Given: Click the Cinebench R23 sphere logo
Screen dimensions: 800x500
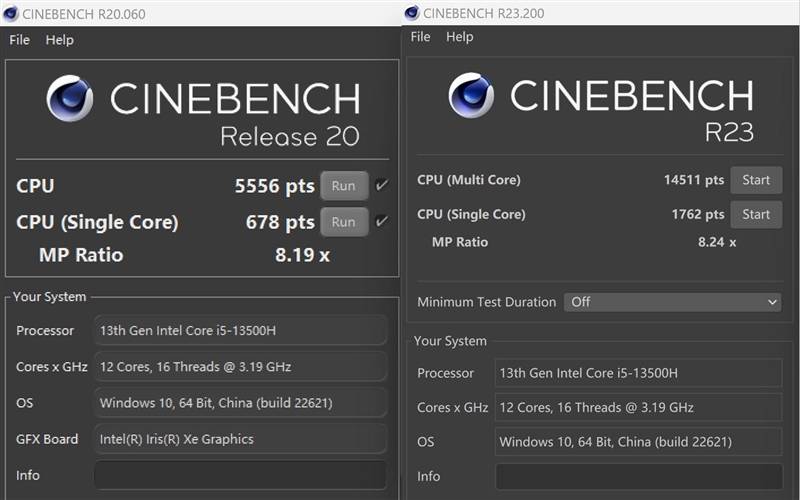Looking at the screenshot, I should click(471, 95).
